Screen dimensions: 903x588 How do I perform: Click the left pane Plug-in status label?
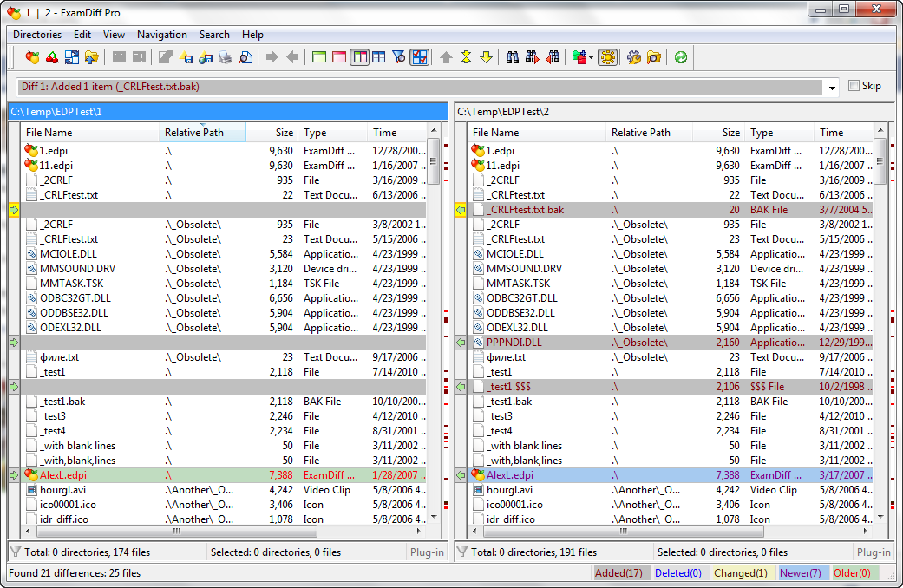(x=427, y=552)
